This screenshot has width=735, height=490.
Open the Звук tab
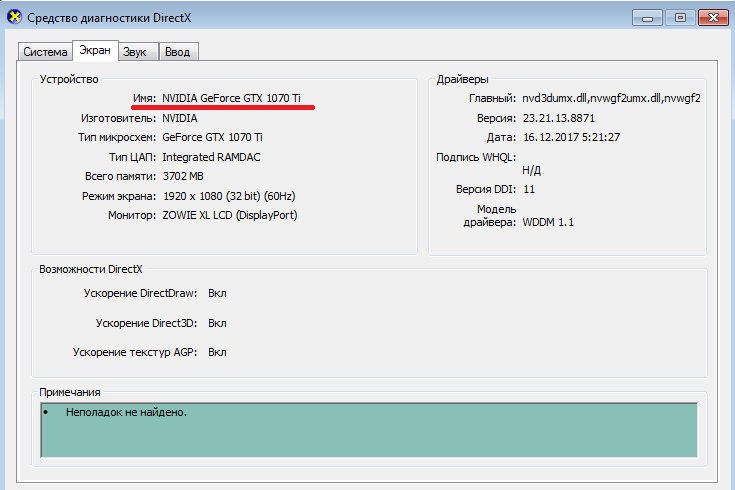pyautogui.click(x=138, y=52)
